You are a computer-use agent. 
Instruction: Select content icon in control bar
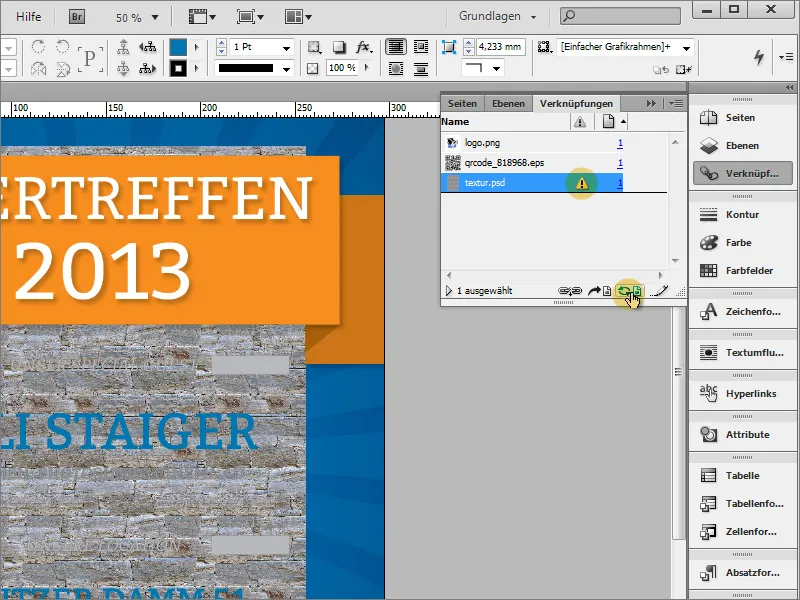point(123,68)
